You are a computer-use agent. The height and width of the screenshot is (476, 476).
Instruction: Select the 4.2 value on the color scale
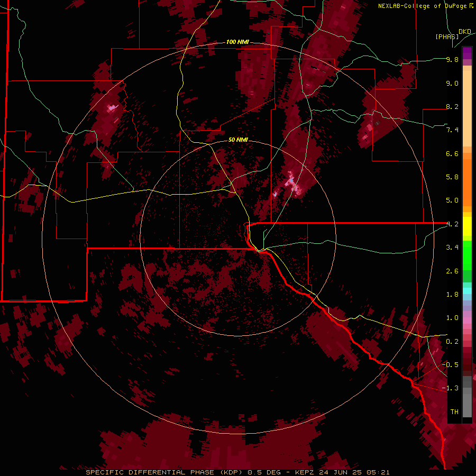tap(452, 224)
